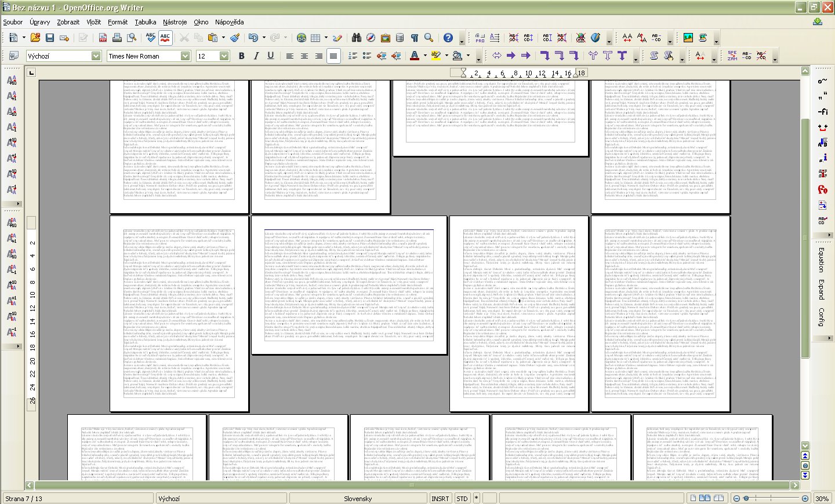Center the paragraph text
The width and height of the screenshot is (835, 504).
point(304,56)
